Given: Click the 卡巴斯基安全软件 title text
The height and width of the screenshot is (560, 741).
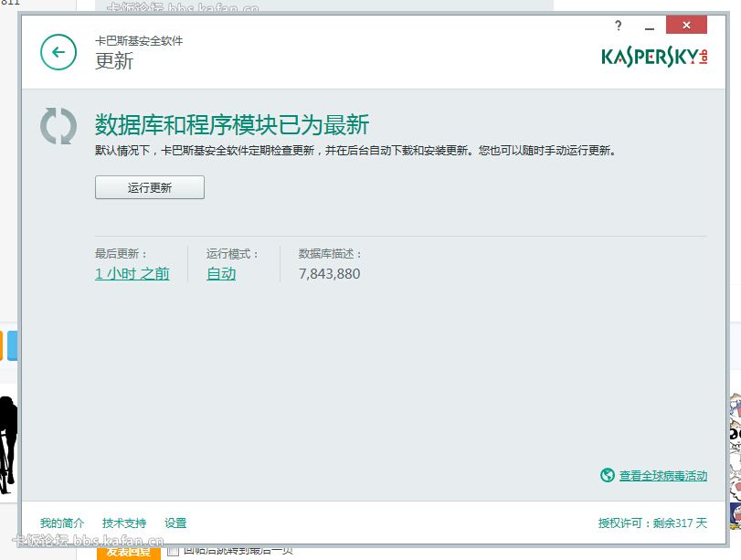Looking at the screenshot, I should [139, 41].
